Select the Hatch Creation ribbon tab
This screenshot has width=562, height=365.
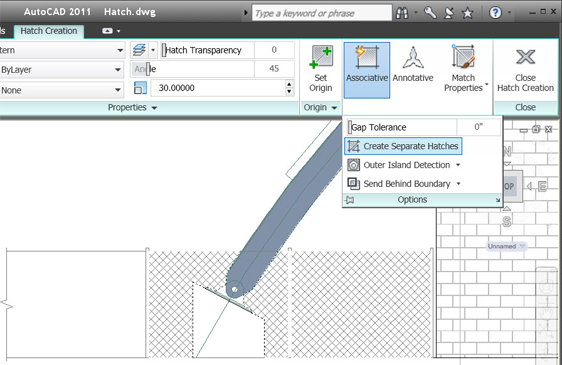(49, 31)
